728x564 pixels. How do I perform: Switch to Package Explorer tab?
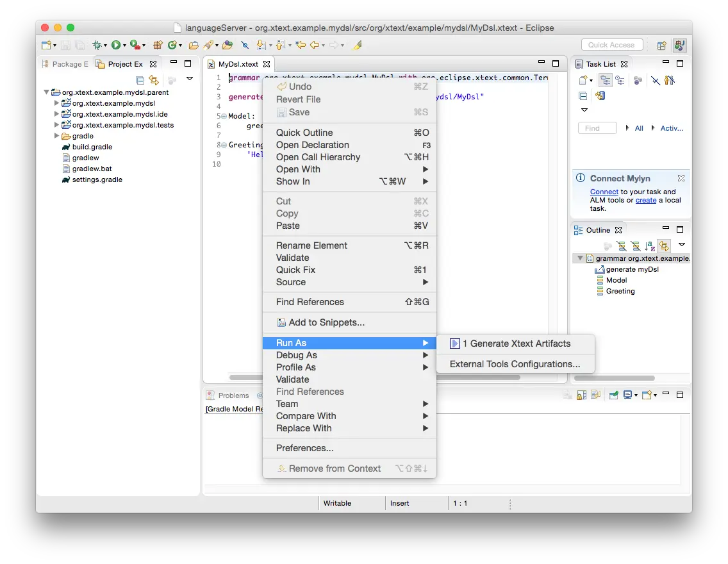click(x=65, y=64)
